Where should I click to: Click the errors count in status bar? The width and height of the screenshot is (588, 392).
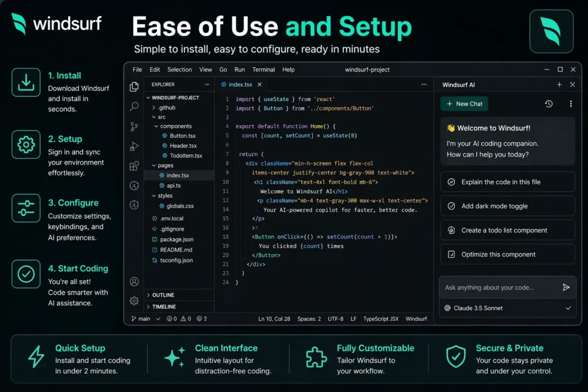pyautogui.click(x=172, y=319)
